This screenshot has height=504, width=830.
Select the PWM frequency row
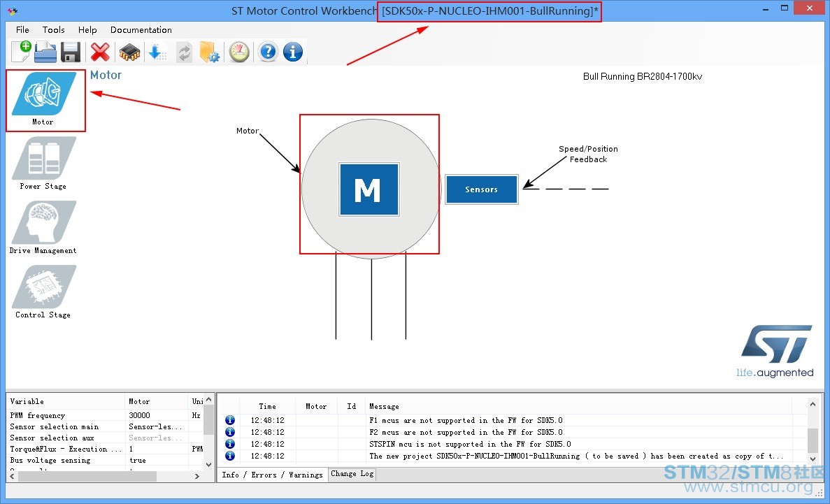click(105, 415)
